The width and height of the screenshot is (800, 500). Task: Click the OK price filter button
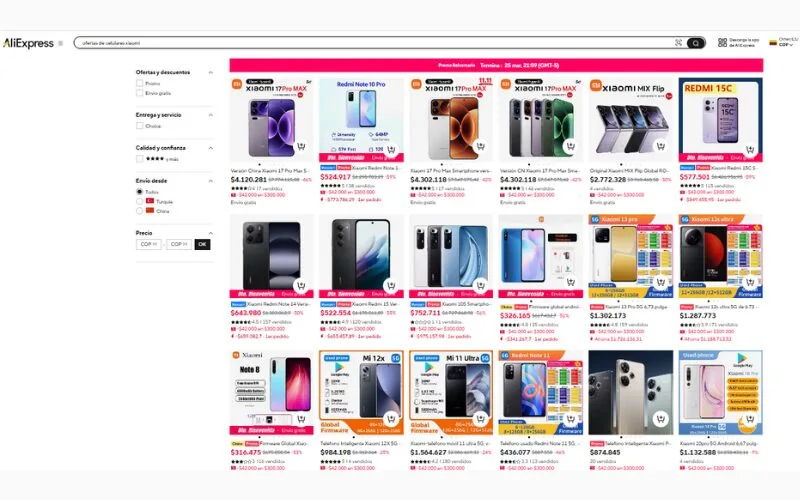202,244
